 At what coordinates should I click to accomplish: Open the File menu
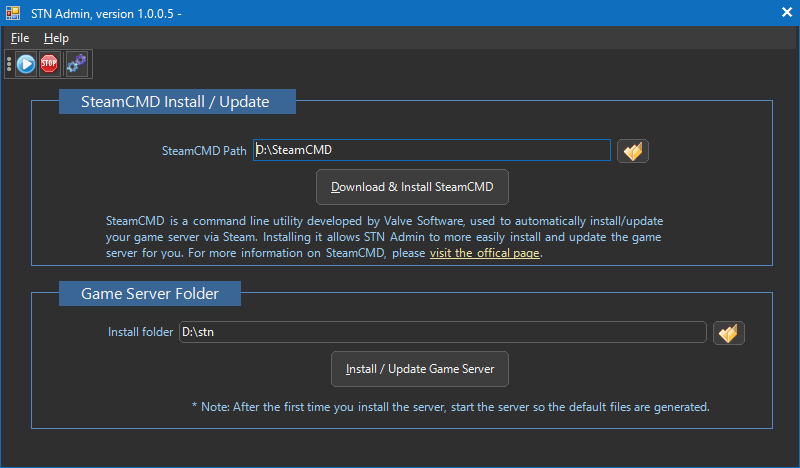(20, 38)
